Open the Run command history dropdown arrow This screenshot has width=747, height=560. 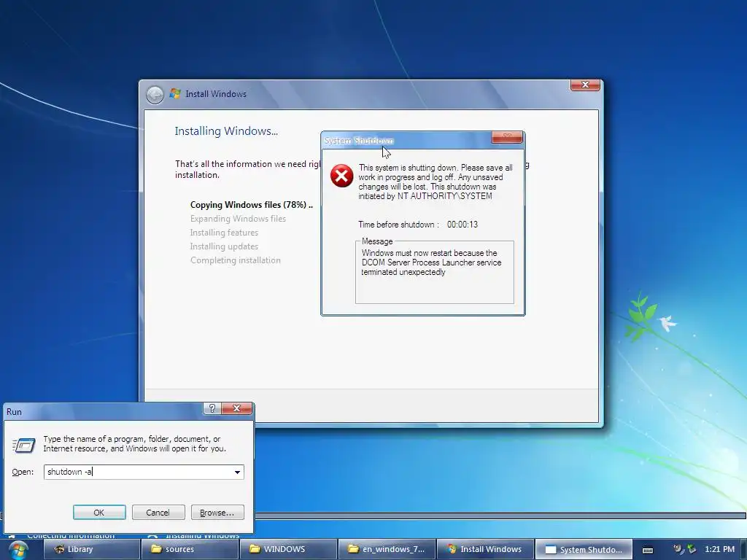[x=237, y=472]
